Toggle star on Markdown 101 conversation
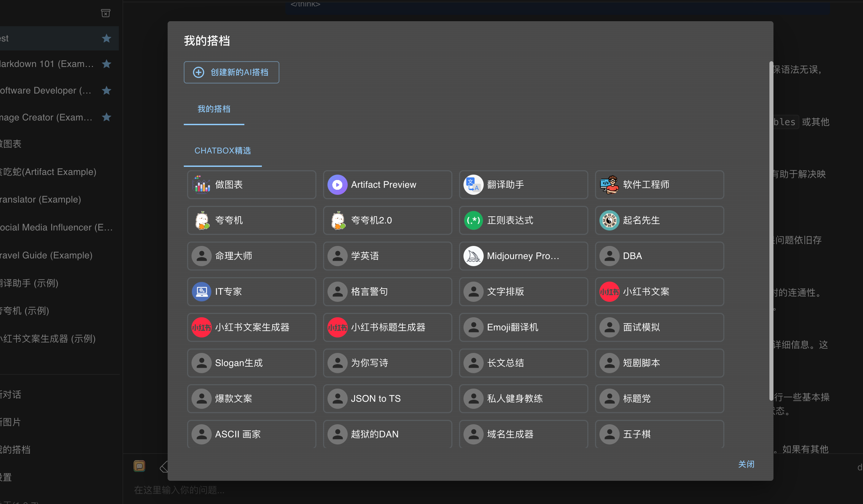 (106, 64)
